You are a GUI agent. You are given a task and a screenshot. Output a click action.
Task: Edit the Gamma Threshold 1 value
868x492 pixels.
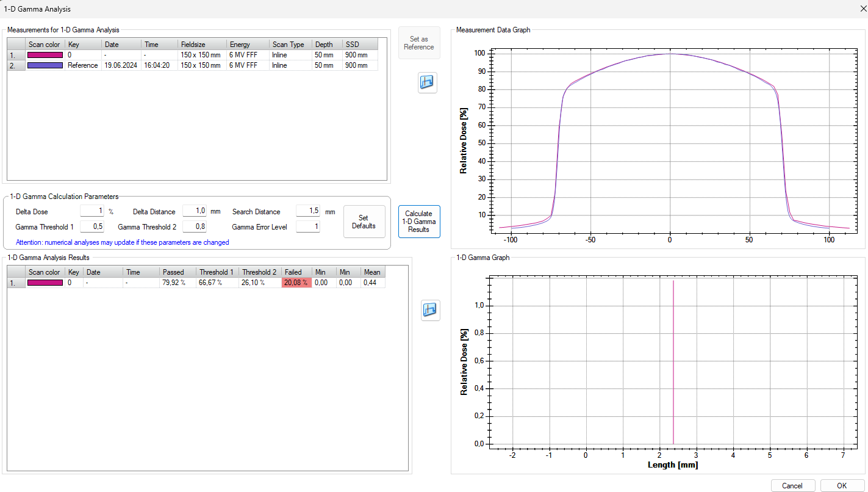[93, 226]
